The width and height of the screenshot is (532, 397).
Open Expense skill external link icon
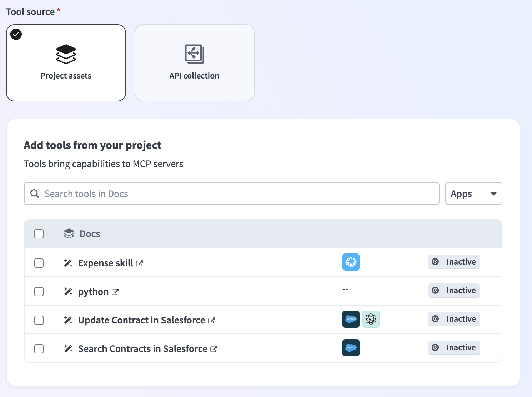(x=140, y=263)
